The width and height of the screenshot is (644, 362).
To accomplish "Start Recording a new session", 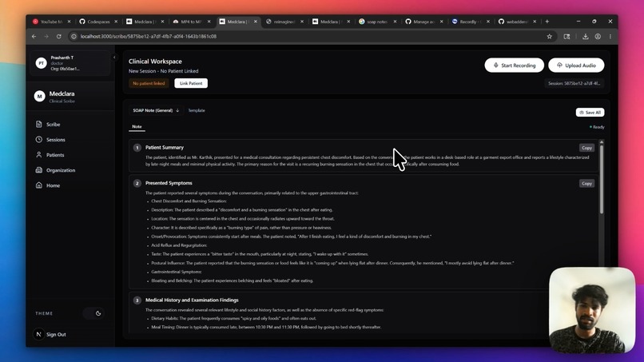I will [x=515, y=66].
